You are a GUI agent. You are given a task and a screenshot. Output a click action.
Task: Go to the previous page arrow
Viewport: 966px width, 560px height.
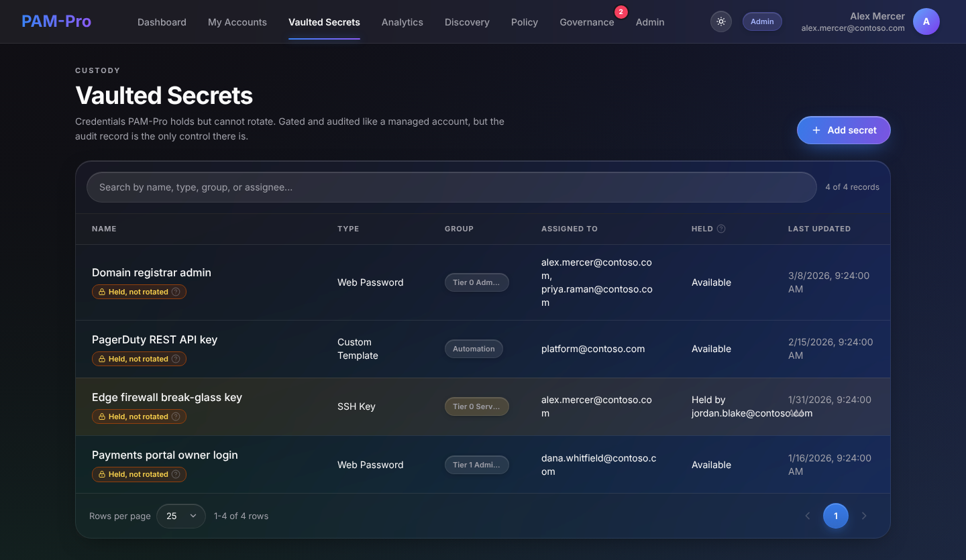(808, 516)
